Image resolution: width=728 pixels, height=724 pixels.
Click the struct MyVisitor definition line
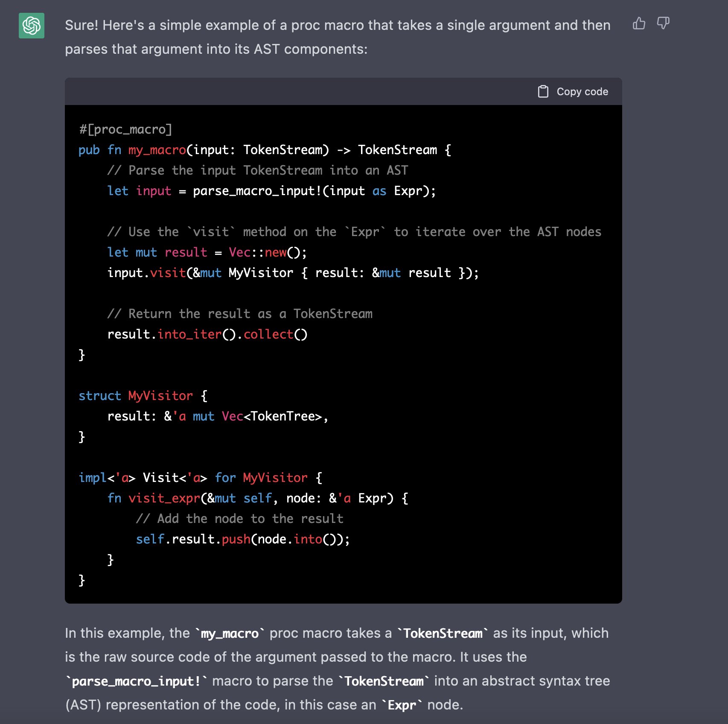click(x=143, y=396)
